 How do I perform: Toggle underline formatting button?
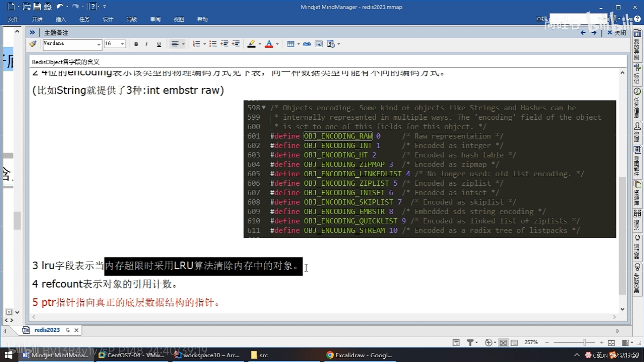(x=159, y=44)
